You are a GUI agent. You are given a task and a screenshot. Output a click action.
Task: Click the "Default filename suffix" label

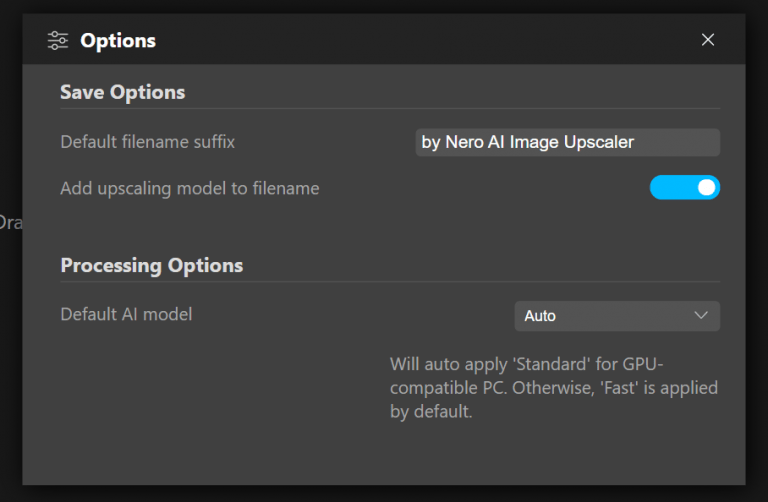147,142
